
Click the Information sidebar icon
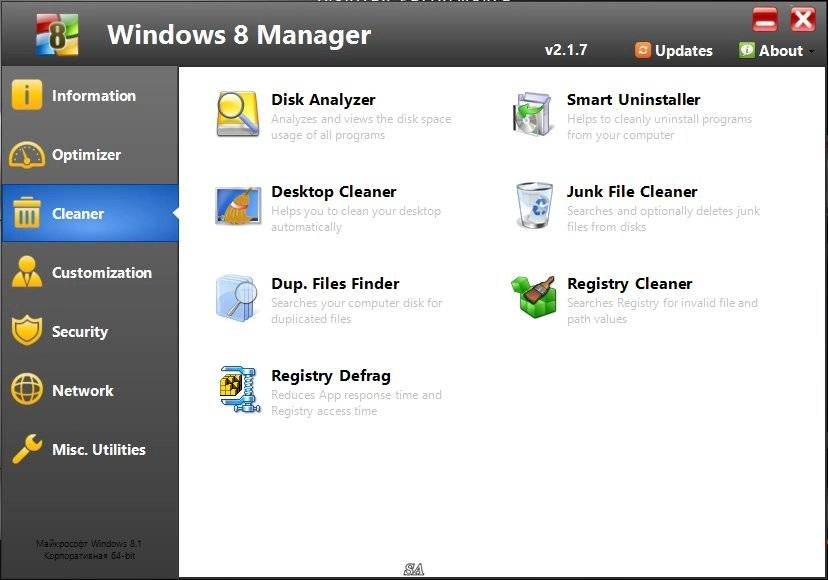tap(26, 95)
